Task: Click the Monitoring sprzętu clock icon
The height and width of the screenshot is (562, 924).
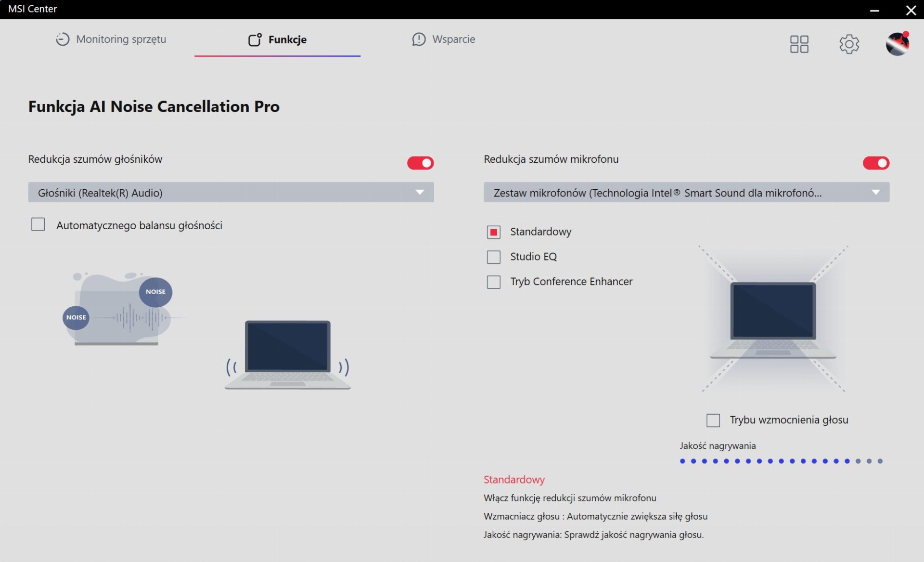Action: pos(63,39)
